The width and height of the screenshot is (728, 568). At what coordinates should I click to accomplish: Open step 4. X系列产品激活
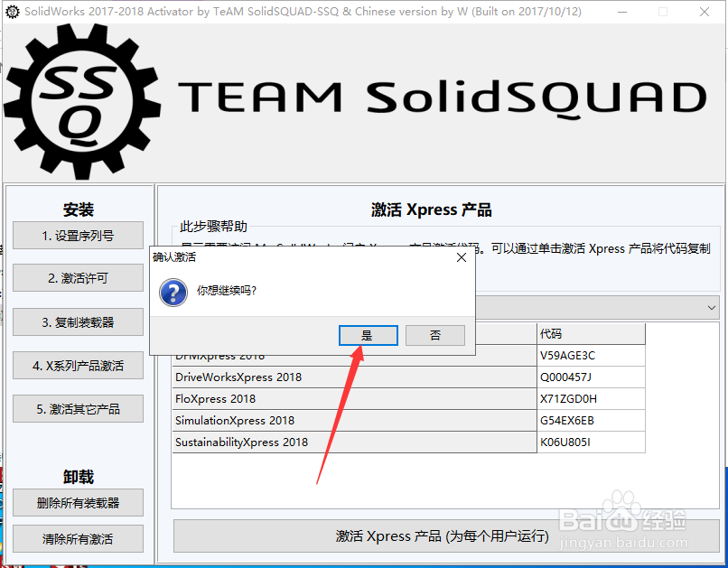pos(78,365)
